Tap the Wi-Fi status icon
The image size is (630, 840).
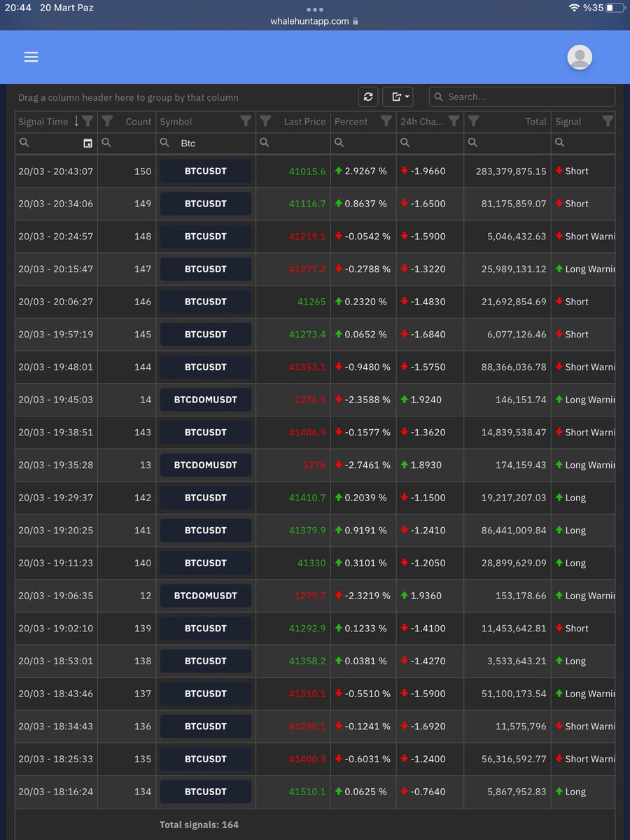pos(574,8)
